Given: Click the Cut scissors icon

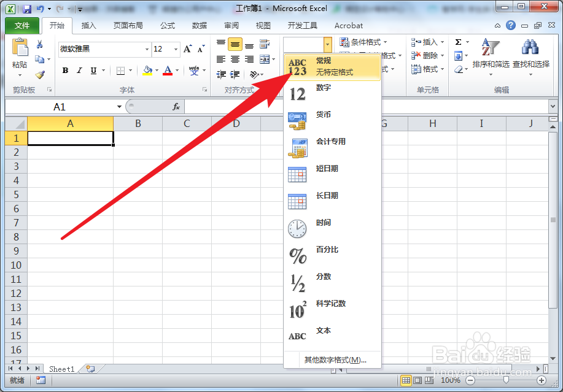Looking at the screenshot, I should click(x=39, y=44).
